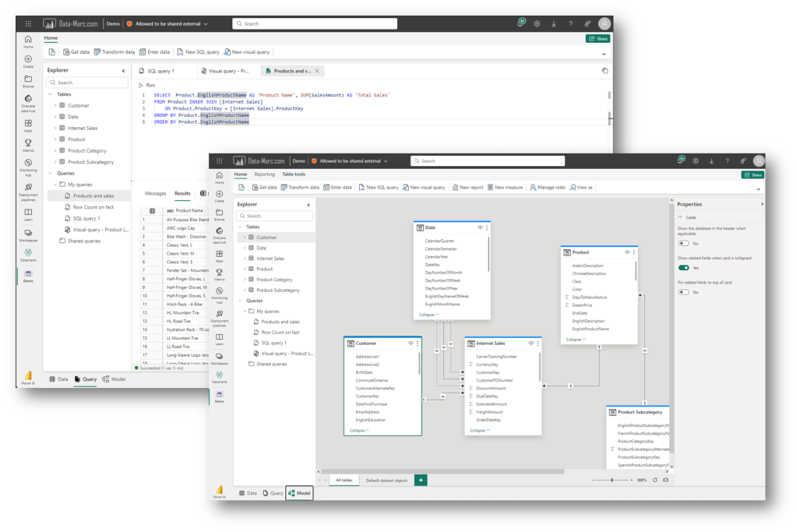The image size is (797, 532).
Task: Open more options on Internet Sales card
Action: [x=538, y=344]
